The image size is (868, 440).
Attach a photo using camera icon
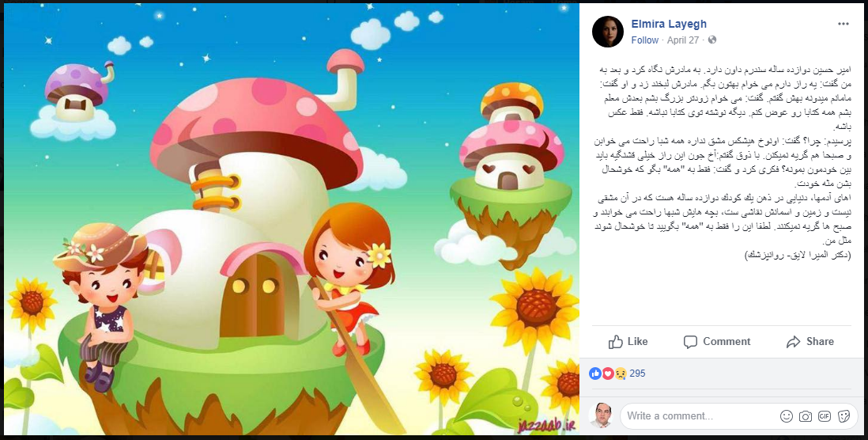click(805, 416)
